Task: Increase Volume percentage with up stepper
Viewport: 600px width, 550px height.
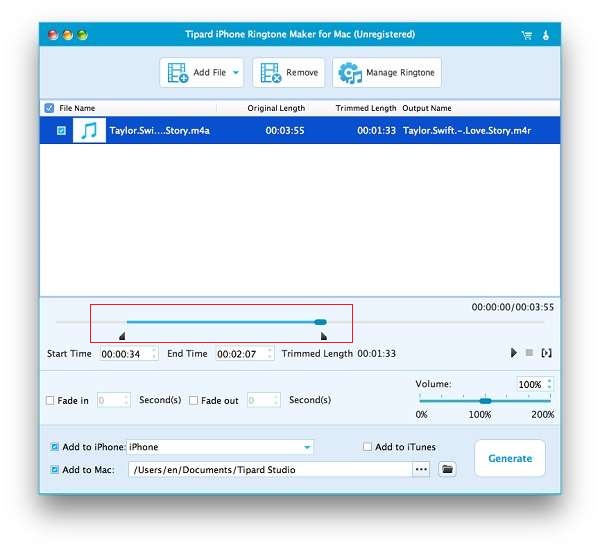Action: [x=549, y=381]
